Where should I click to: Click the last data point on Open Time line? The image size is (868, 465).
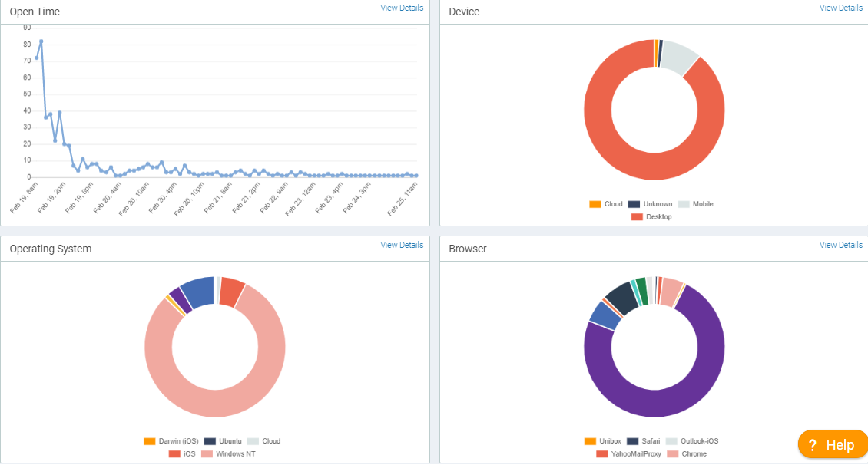416,175
